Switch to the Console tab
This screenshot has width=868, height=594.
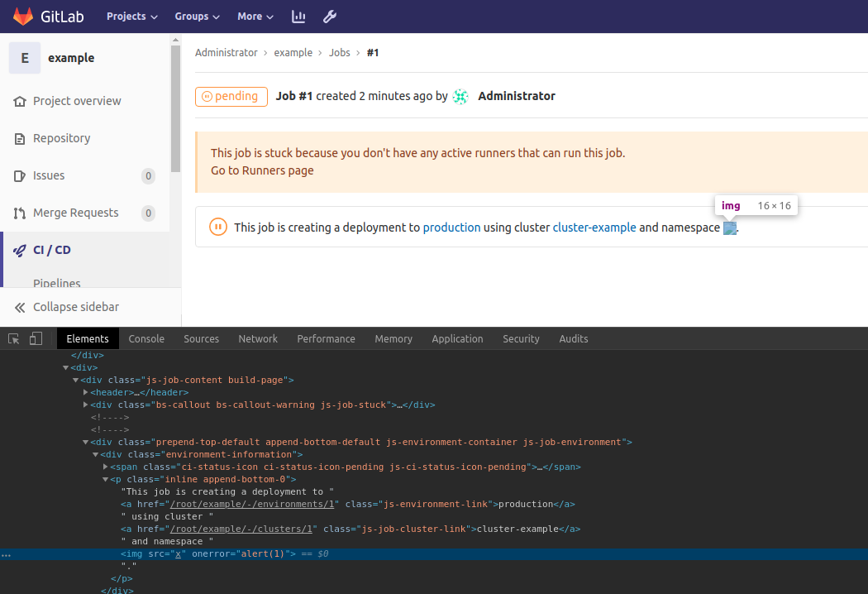[x=146, y=338]
